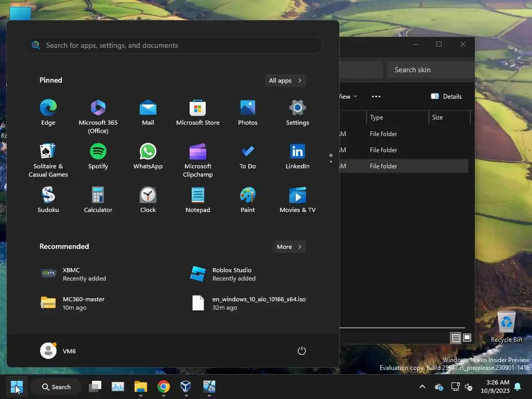Open VirtualBox from the taskbar
Viewport: 532px width, 399px height.
click(x=186, y=387)
